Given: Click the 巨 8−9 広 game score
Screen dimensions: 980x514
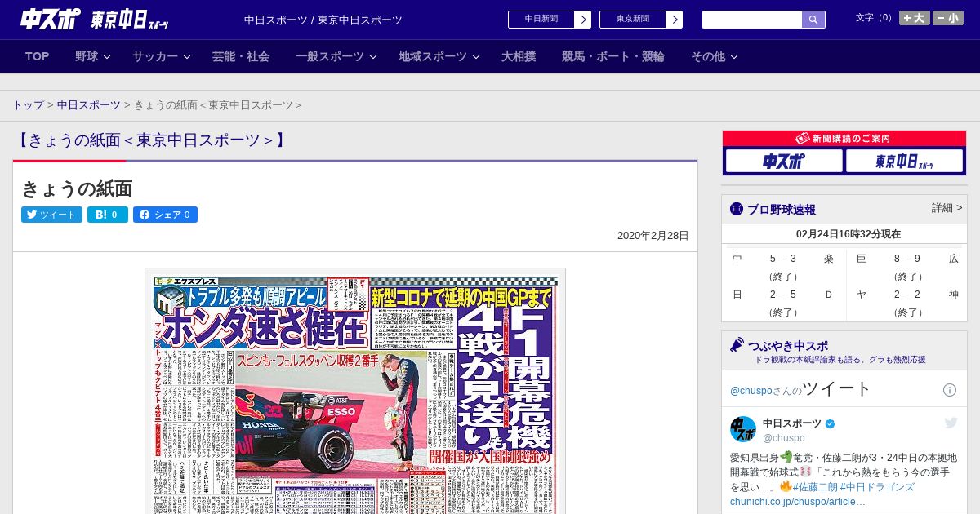Looking at the screenshot, I should click(x=907, y=266).
